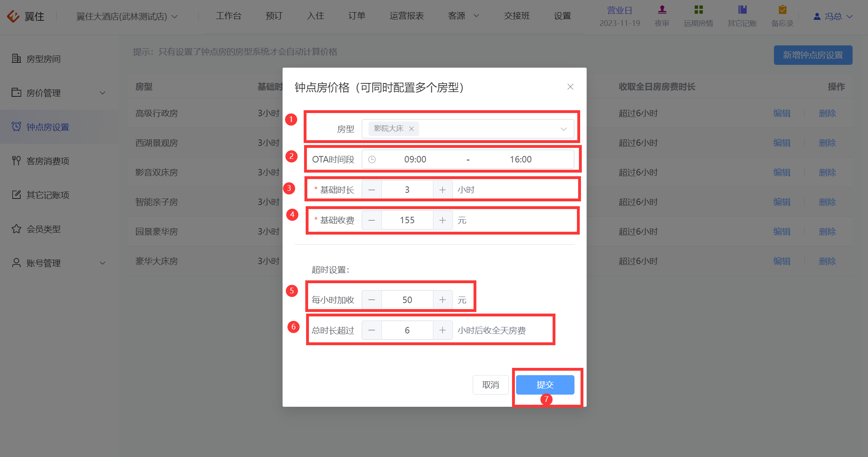Decrease 总时长超过 with minus button
Viewport: 868px width, 457px height.
[x=372, y=330]
